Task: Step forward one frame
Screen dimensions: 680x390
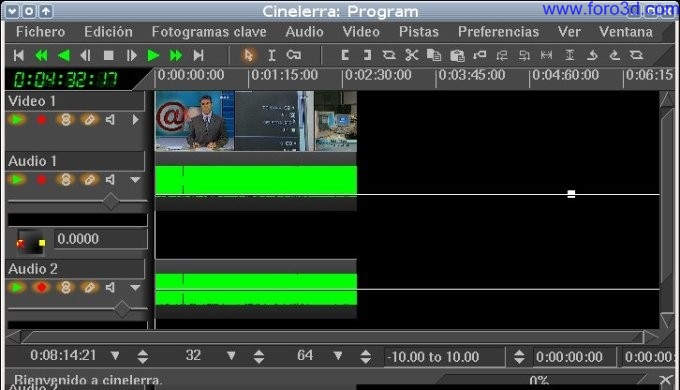Action: click(x=131, y=56)
